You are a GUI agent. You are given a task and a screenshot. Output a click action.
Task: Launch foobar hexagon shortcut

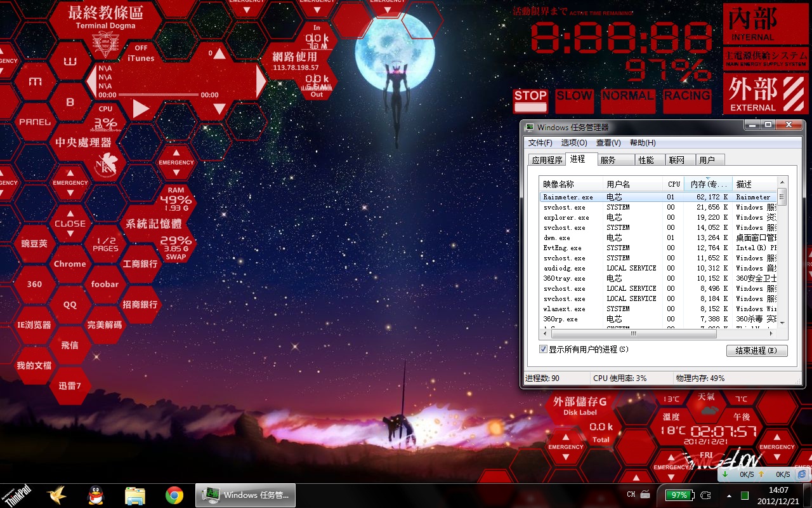point(105,284)
